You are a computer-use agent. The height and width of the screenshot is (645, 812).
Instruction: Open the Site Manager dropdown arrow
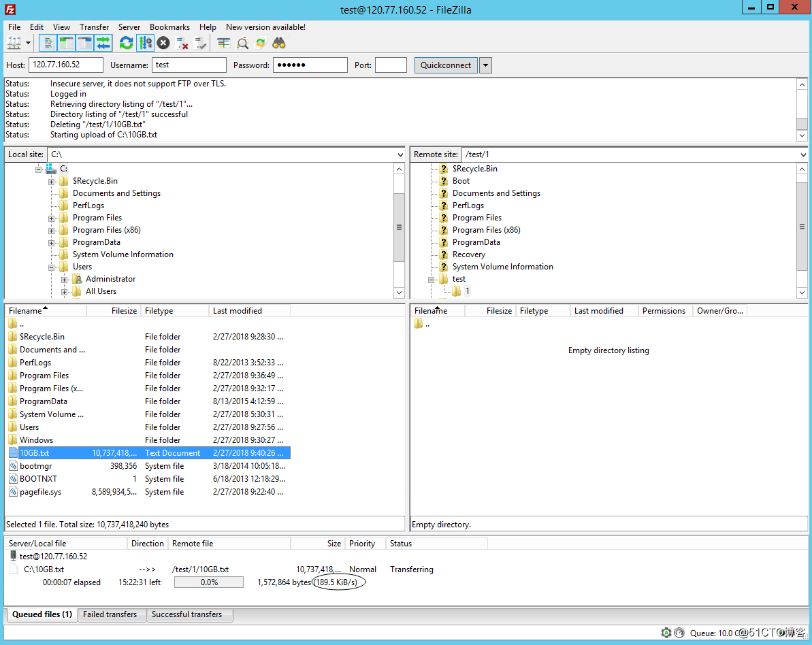tap(28, 43)
